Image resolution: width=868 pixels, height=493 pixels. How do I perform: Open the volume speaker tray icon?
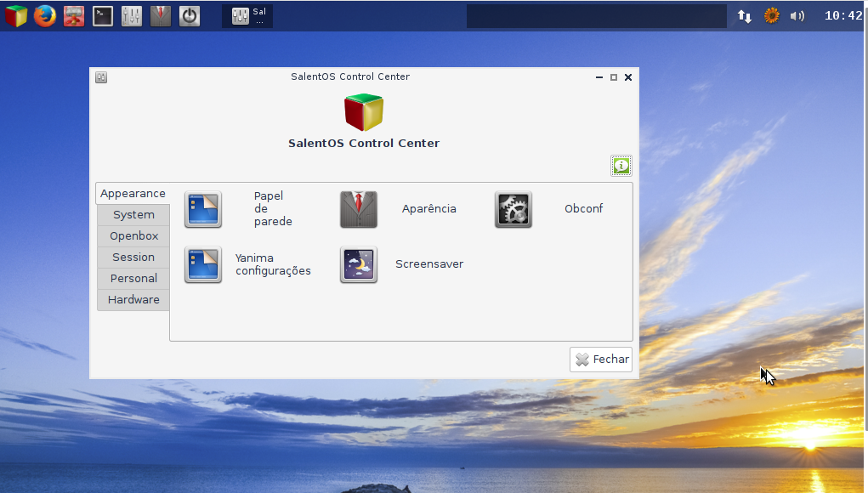pos(797,16)
